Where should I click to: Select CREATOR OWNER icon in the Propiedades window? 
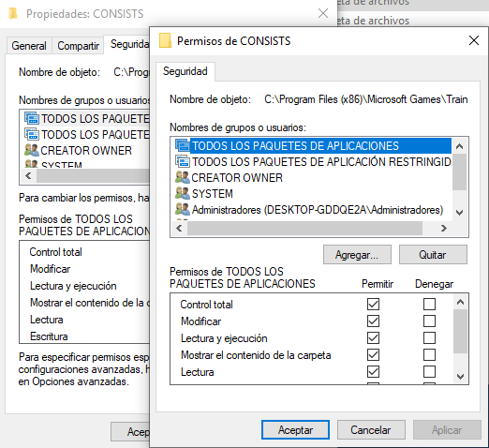pyautogui.click(x=32, y=150)
